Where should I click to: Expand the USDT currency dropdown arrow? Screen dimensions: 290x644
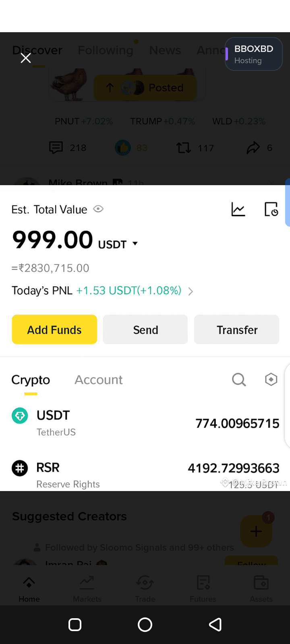tap(135, 244)
